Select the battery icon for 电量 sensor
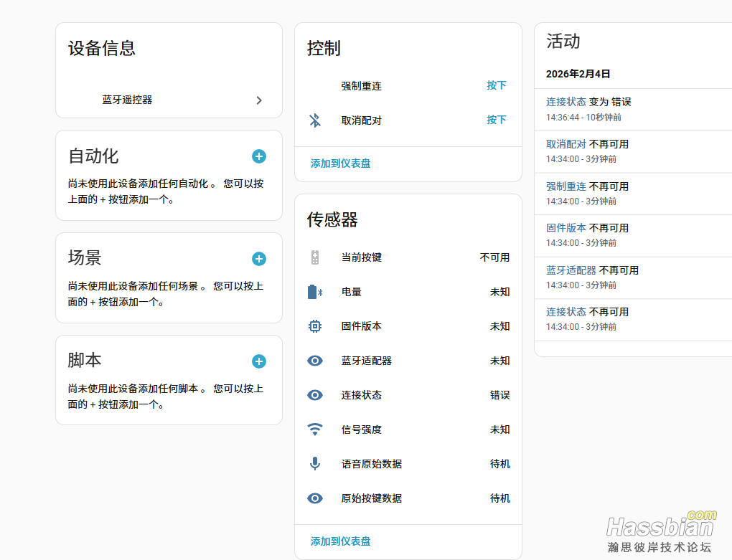The width and height of the screenshot is (732, 560). pos(315,292)
